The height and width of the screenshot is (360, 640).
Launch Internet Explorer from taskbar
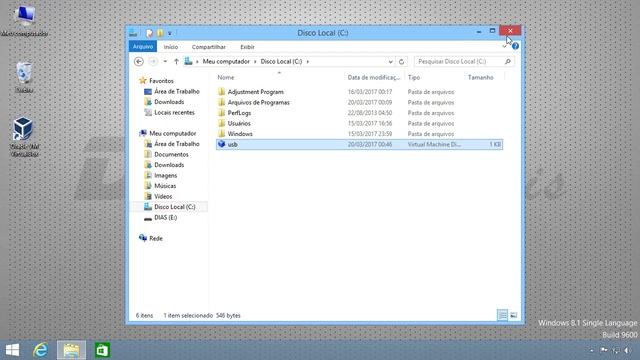pyautogui.click(x=40, y=350)
